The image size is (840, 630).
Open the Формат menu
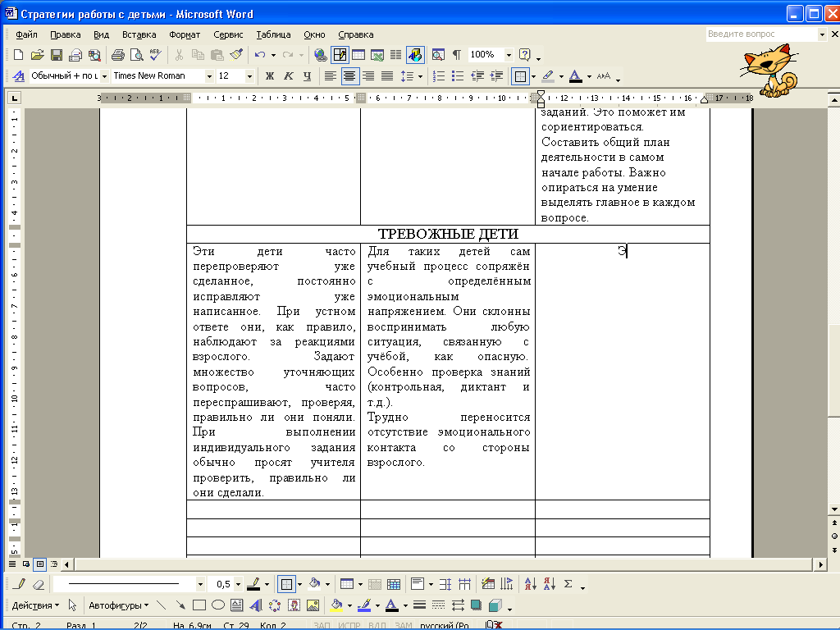[185, 34]
